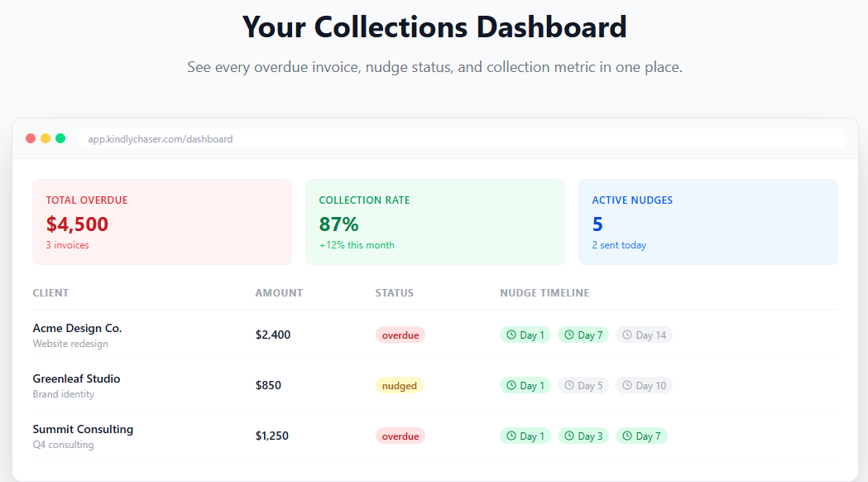Click the COLLECTION RATE 87% card
Image resolution: width=868 pixels, height=482 pixels.
(x=435, y=221)
